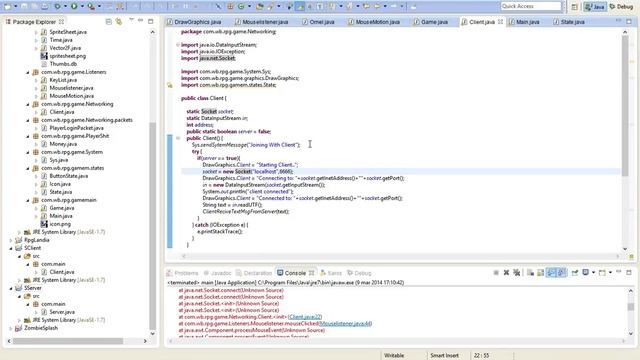Click the Package Explorer horizontal scrollbar
The height and width of the screenshot is (360, 640).
pos(68,341)
